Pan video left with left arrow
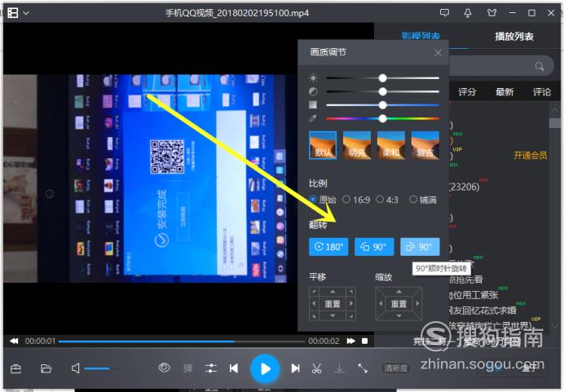564x392 pixels. point(314,303)
